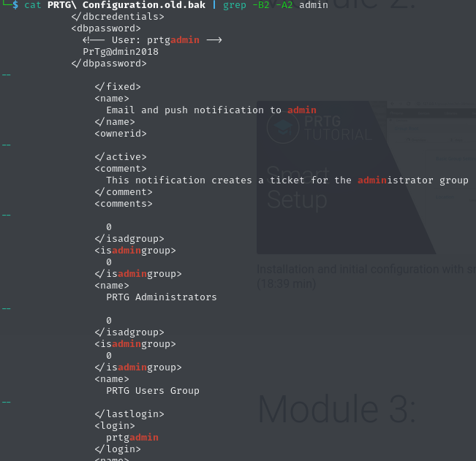Click the 'cat' command in the prompt line

pos(32,5)
